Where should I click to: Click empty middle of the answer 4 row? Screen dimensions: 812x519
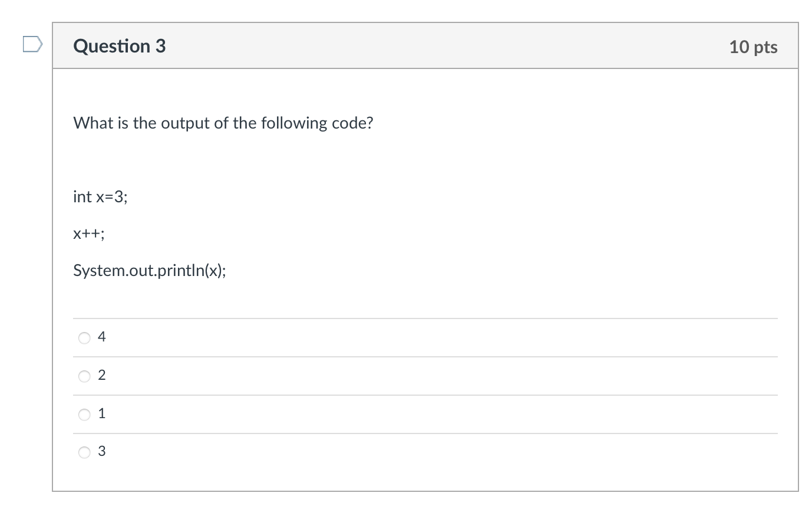coord(425,337)
